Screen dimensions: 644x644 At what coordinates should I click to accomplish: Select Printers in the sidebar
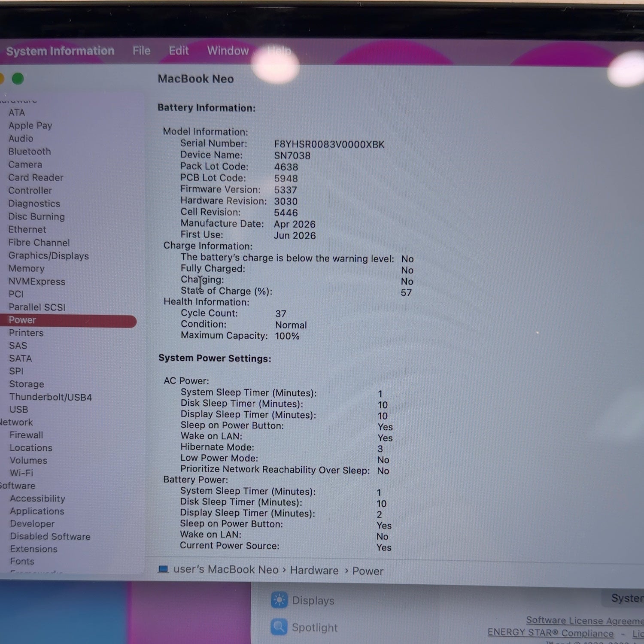pyautogui.click(x=26, y=333)
